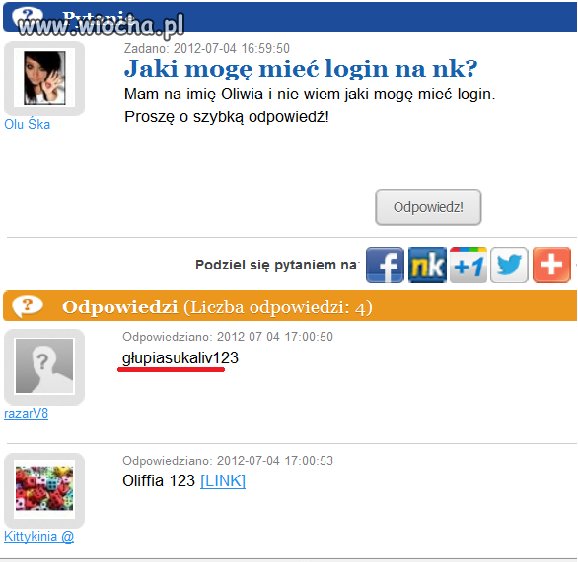Click the Google +1 icon
The height and width of the screenshot is (562, 578).
coord(468,265)
